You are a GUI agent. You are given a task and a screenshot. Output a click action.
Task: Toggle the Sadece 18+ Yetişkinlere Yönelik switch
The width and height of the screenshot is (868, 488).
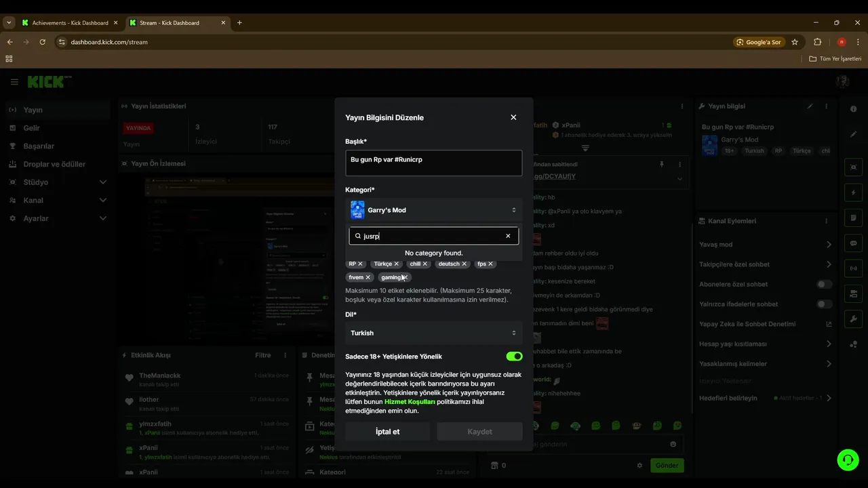click(514, 357)
